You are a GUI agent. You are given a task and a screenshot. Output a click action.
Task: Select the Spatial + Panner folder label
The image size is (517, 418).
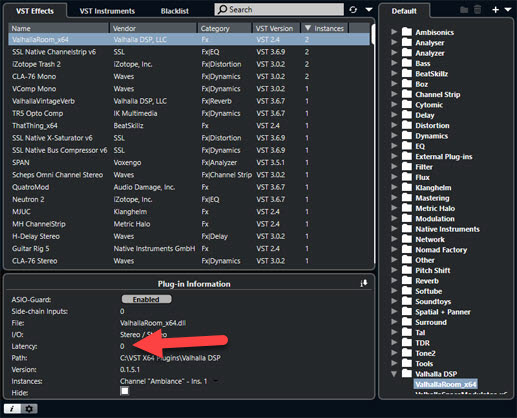click(443, 312)
